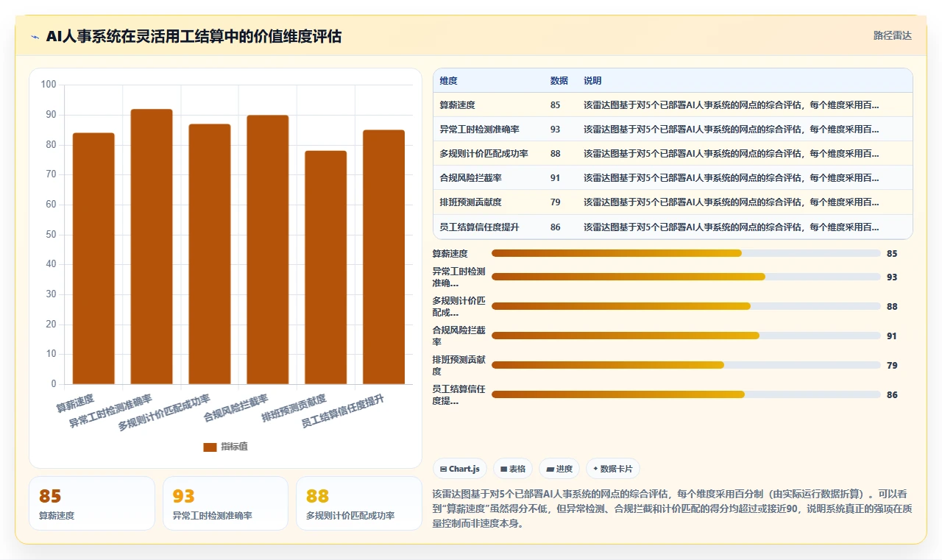Click the 说明 text in the 算薪速度 row

(x=731, y=105)
